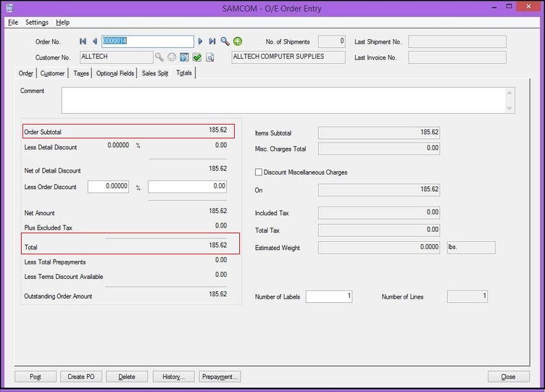Click the Items Subtotal value field

point(379,133)
